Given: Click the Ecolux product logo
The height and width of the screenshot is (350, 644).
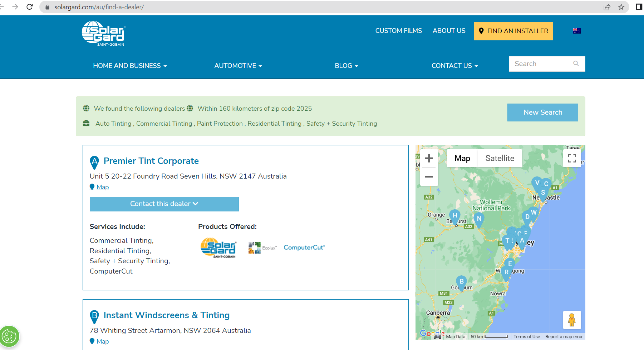Looking at the screenshot, I should tap(262, 248).
